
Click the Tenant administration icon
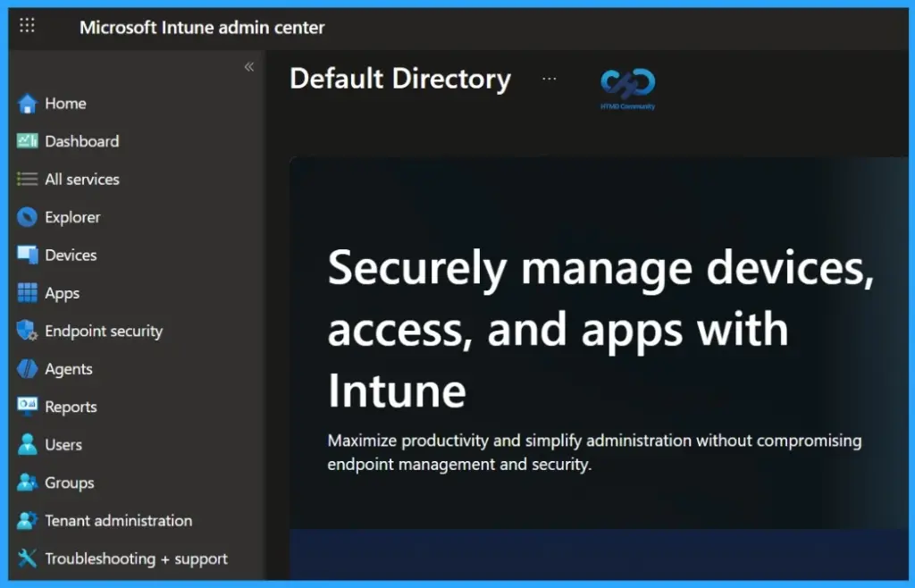(28, 520)
